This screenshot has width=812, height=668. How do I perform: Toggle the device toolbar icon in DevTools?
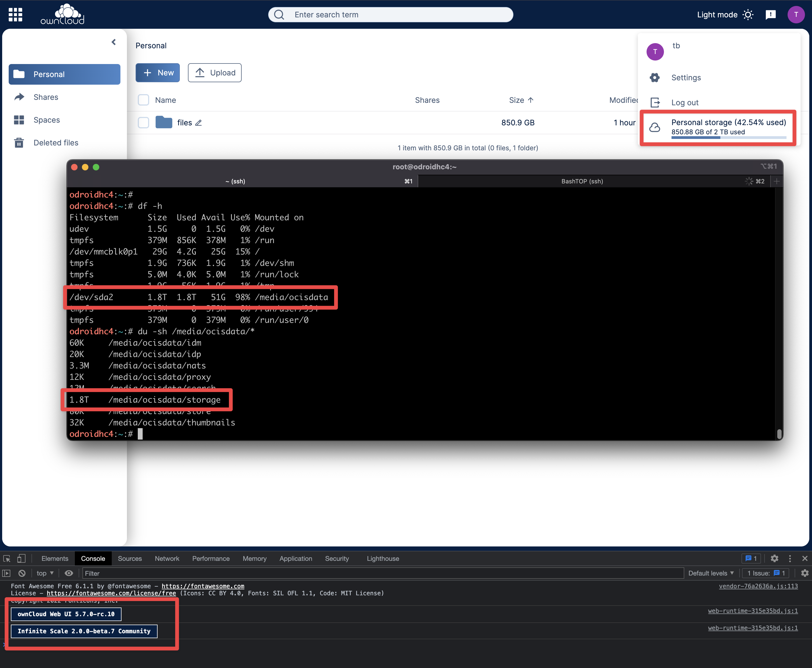(21, 559)
